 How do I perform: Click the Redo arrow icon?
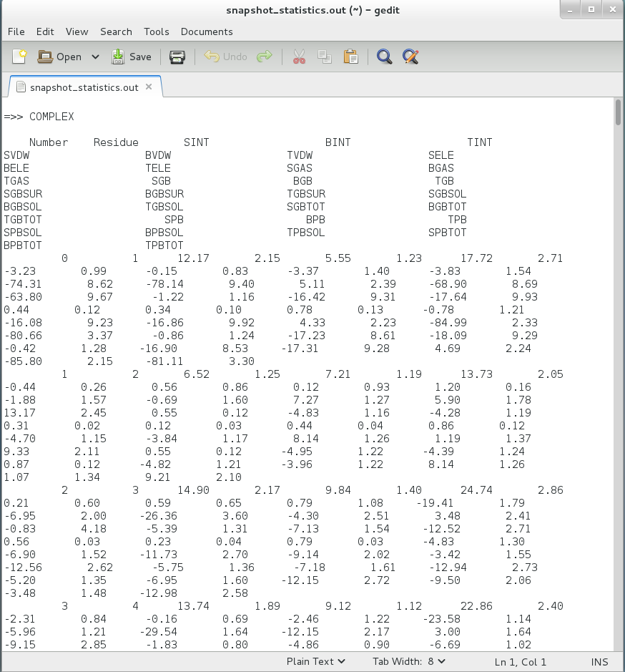point(265,57)
